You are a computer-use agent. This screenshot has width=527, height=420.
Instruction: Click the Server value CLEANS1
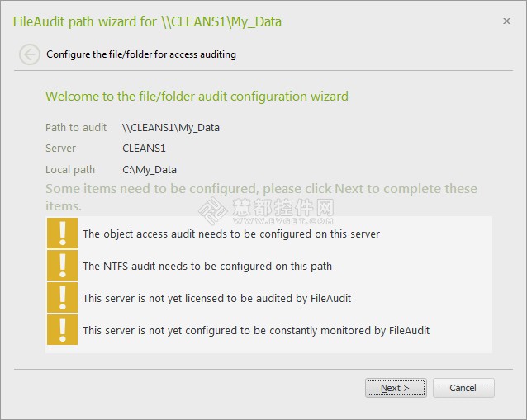144,148
